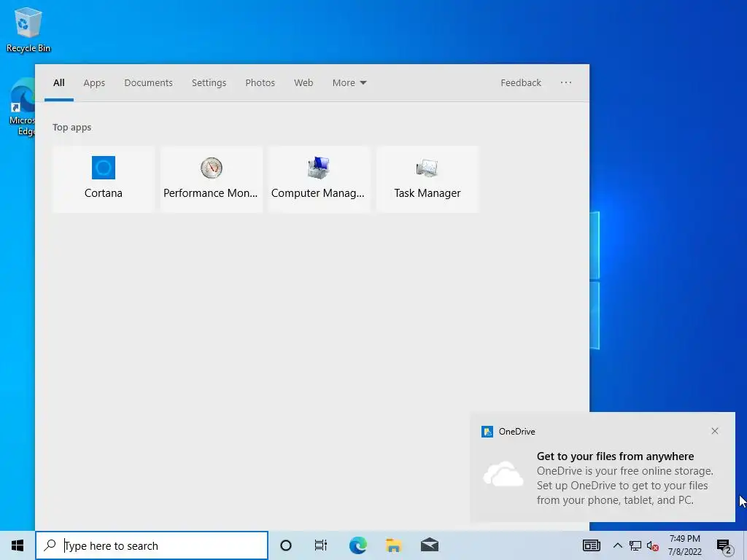Open the Mail app from the taskbar
This screenshot has height=560, width=747.
click(x=429, y=545)
